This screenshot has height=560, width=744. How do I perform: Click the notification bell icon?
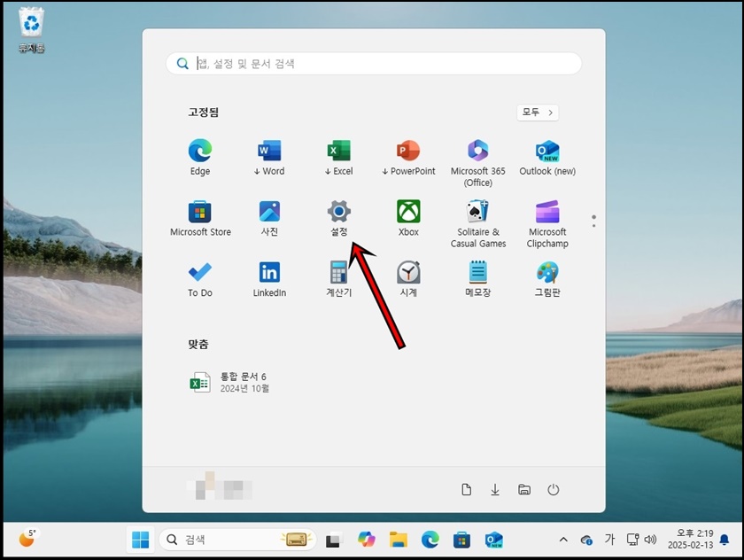click(x=725, y=540)
